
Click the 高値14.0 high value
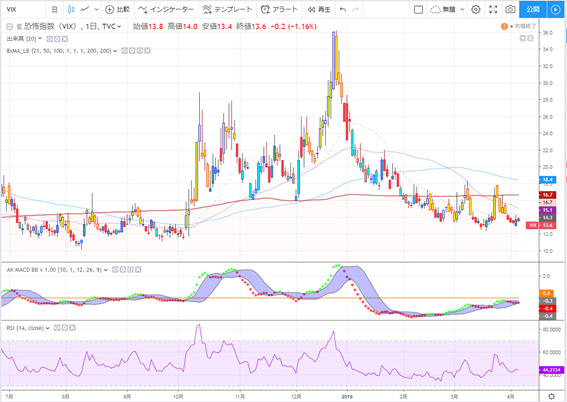tap(182, 26)
